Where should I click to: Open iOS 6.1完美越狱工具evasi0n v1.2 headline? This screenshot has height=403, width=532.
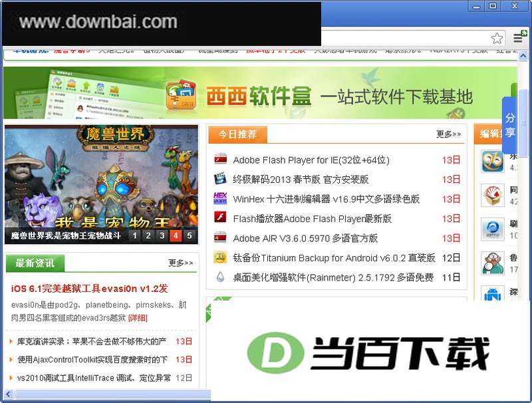point(90,289)
